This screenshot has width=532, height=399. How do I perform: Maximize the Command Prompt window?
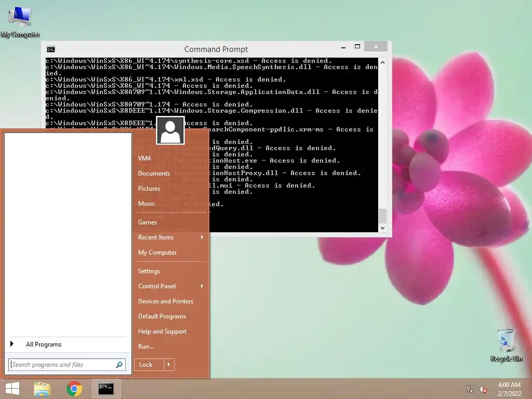pos(357,46)
